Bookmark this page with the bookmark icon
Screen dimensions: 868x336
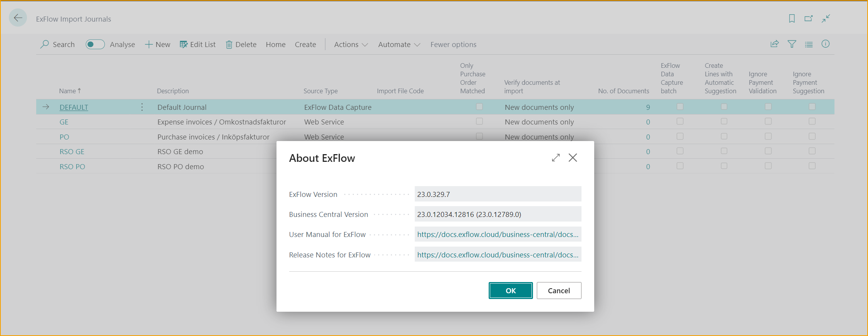[792, 18]
